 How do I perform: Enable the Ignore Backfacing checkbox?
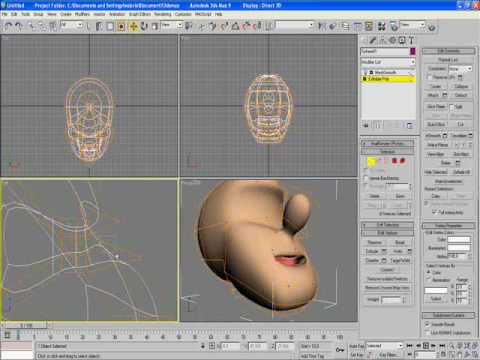[366, 178]
